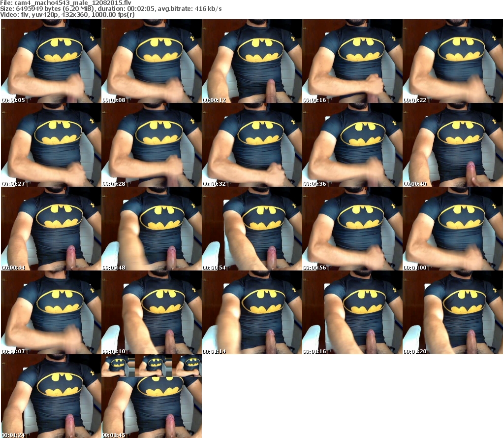Click the file name line in the header

pos(65,2)
